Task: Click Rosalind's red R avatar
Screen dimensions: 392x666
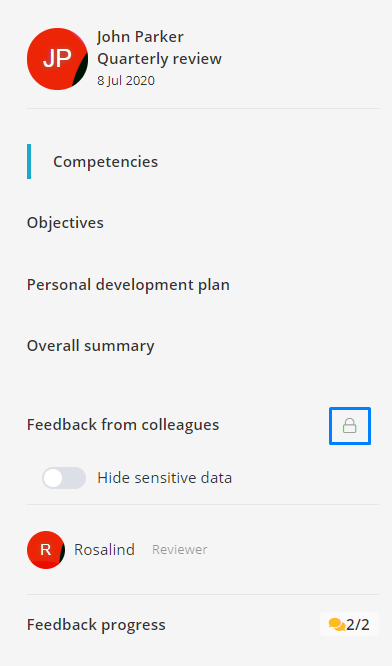Action: (46, 550)
